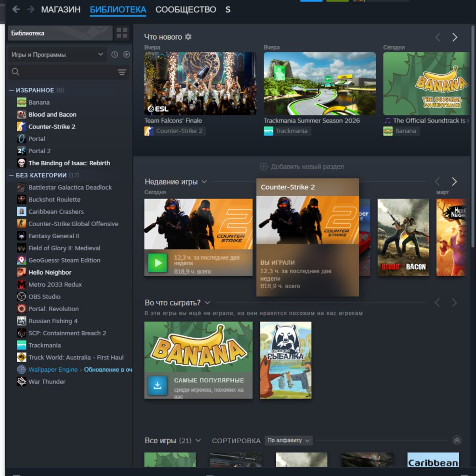476x476 pixels.
Task: Open the 'Игры и Программы' dropdown
Action: (x=57, y=54)
